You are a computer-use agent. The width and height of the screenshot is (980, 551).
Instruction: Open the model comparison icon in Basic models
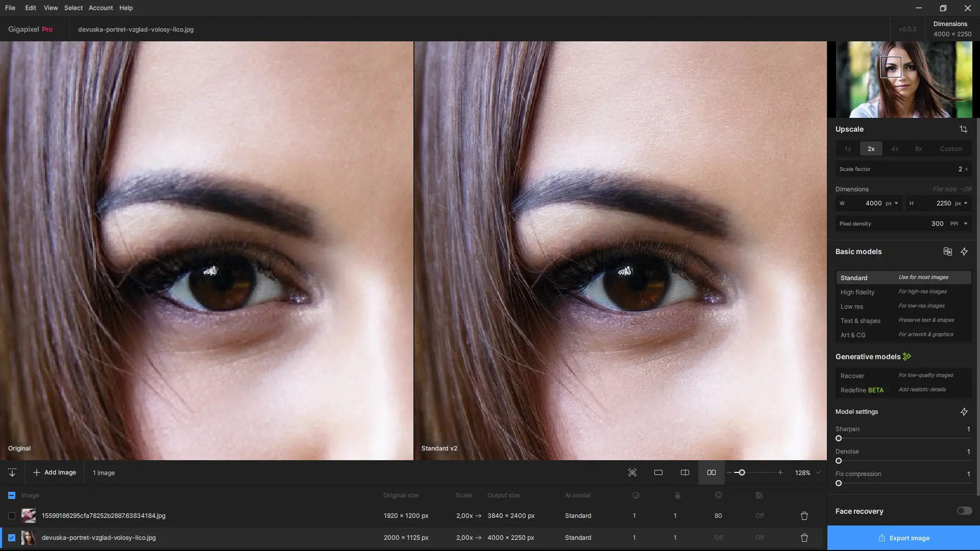point(947,252)
